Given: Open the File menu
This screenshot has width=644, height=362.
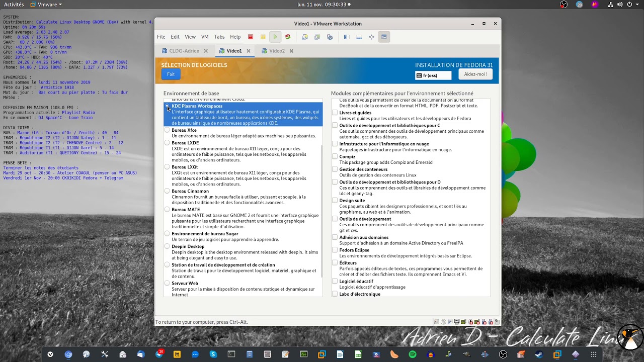Looking at the screenshot, I should click(161, 37).
